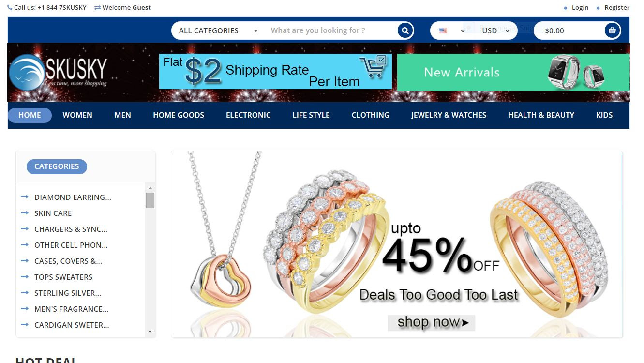
Task: Click the arrow icon beside SKIN CARE
Action: click(x=25, y=213)
